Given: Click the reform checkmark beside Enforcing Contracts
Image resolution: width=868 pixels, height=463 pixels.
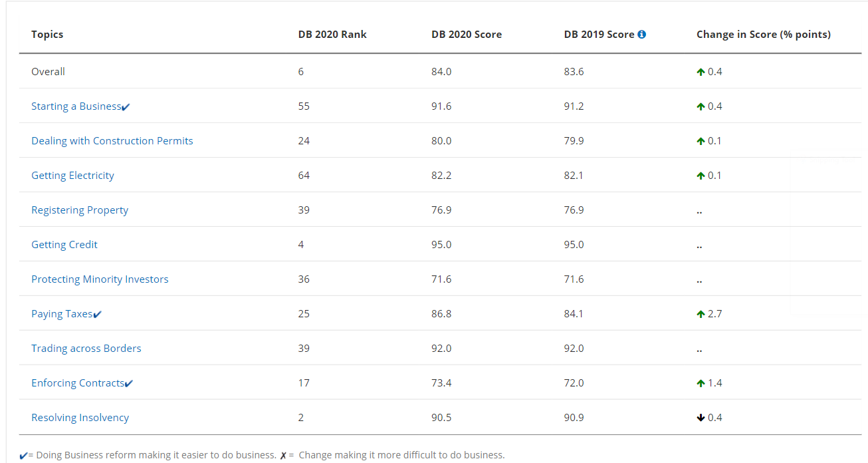Looking at the screenshot, I should tap(129, 384).
